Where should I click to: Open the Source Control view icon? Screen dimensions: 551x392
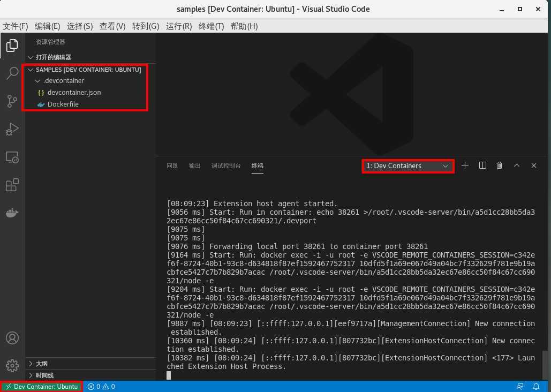pos(12,101)
